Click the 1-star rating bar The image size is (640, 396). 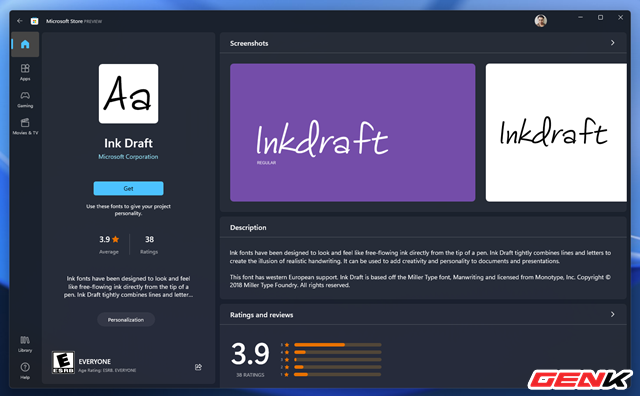338,374
